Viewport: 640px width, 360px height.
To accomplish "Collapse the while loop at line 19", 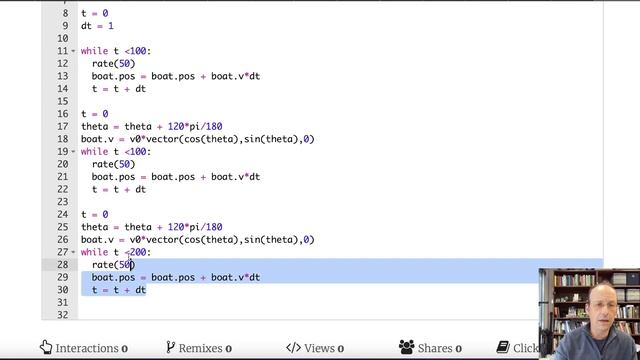I will pyautogui.click(x=73, y=151).
